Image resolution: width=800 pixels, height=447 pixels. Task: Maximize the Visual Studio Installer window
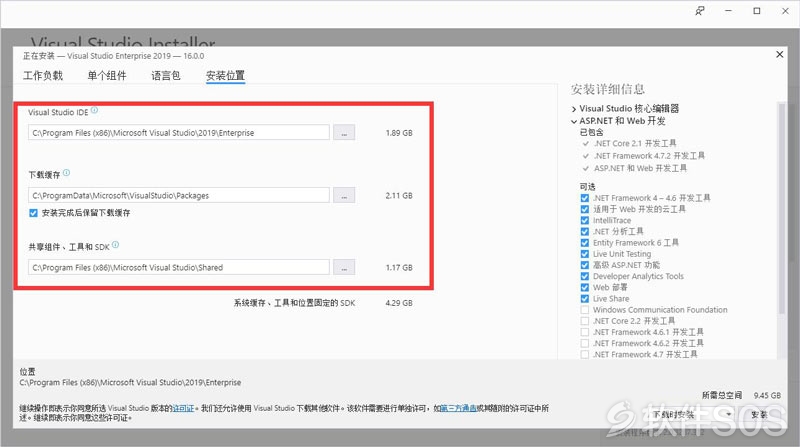coord(757,11)
